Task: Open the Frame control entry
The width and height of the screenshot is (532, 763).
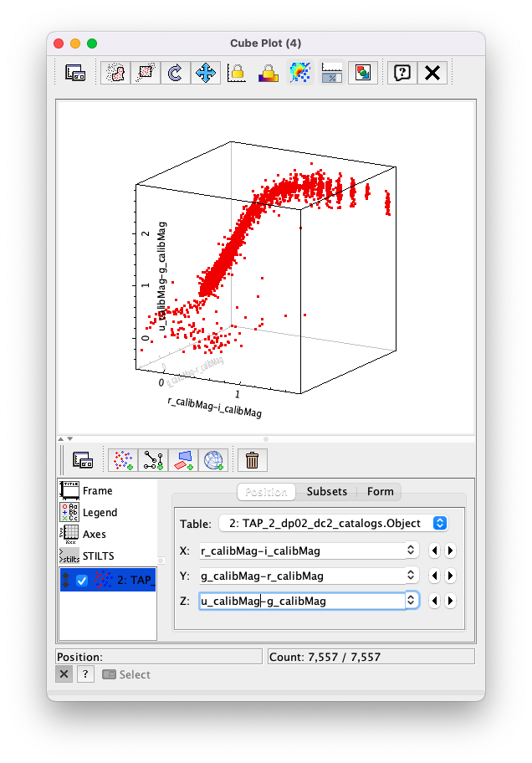Action: point(108,491)
